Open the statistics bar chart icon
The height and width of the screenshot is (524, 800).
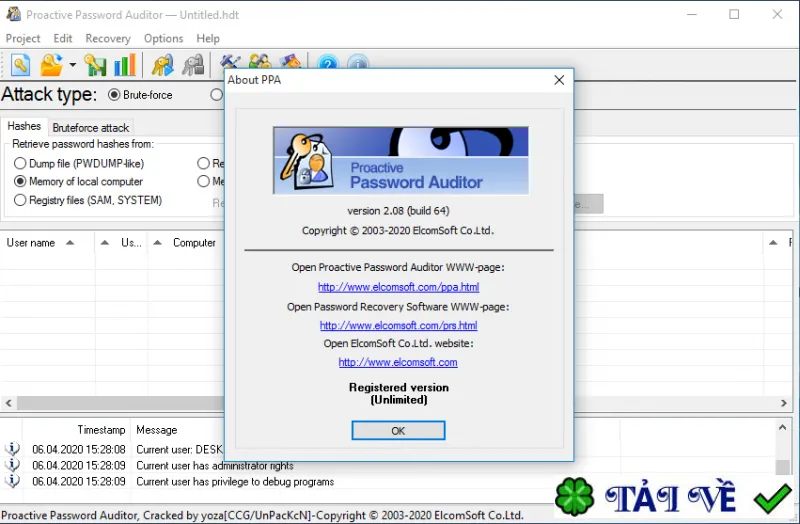click(x=125, y=65)
